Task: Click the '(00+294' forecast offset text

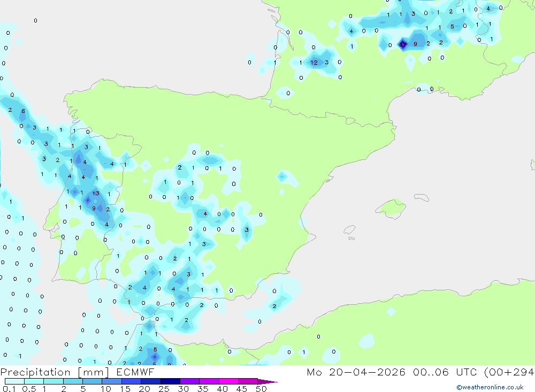Action: [509, 372]
